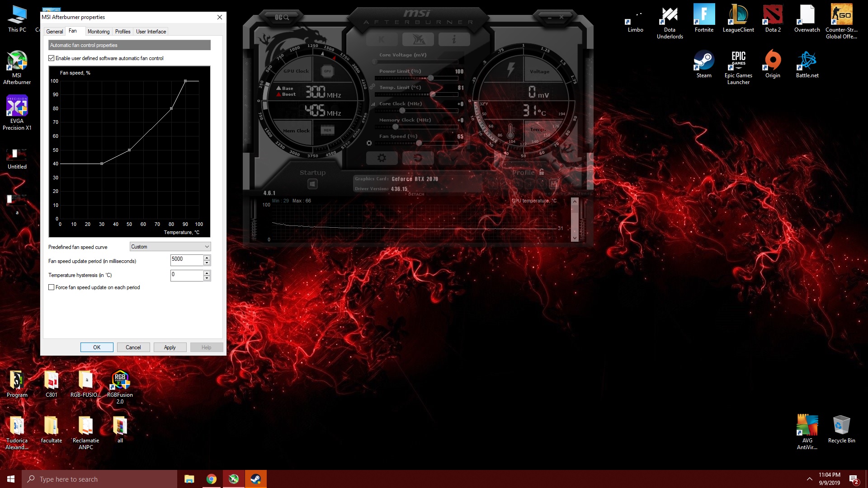Select the Recycle Bin icon

click(841, 429)
